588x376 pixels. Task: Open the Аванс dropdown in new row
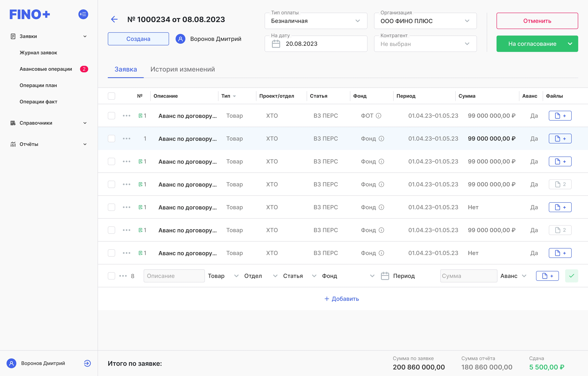513,276
